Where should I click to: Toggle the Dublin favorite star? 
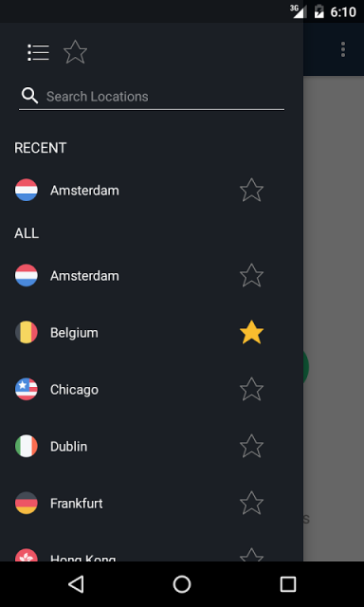coord(251,447)
